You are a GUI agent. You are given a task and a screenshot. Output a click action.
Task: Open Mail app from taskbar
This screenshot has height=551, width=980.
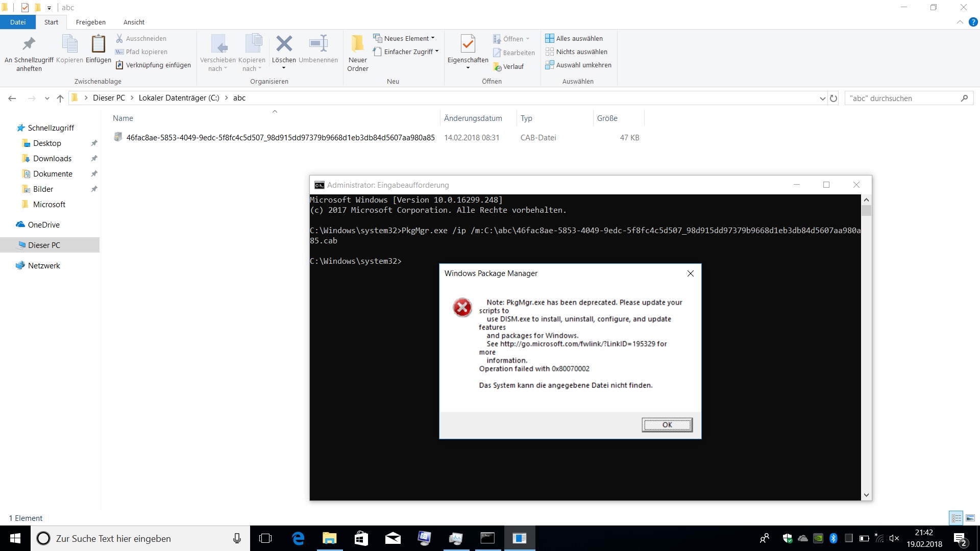tap(393, 538)
